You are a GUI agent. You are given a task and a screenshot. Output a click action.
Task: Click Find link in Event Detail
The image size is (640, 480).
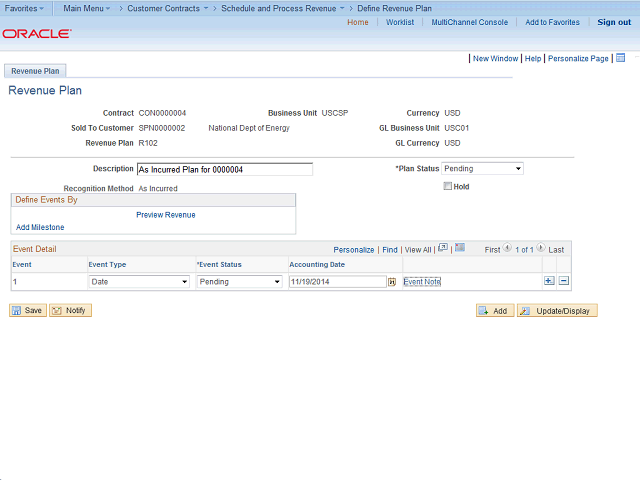click(390, 249)
